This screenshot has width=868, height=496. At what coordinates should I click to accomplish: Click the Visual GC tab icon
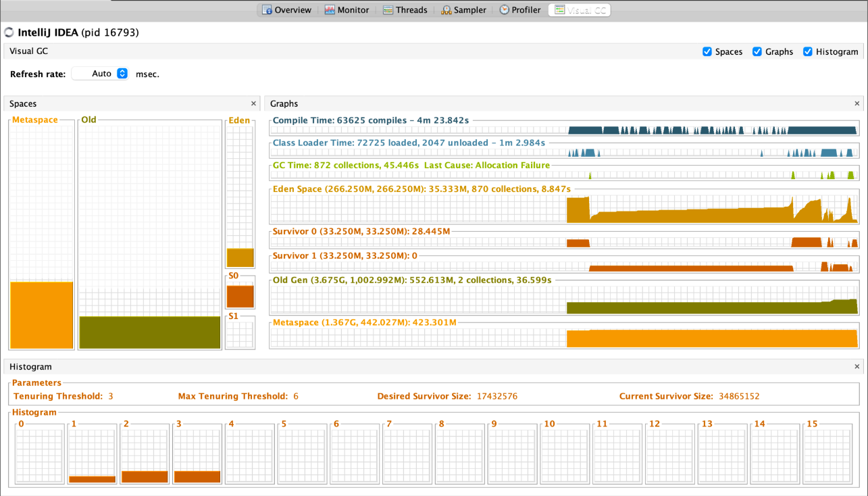pos(559,10)
